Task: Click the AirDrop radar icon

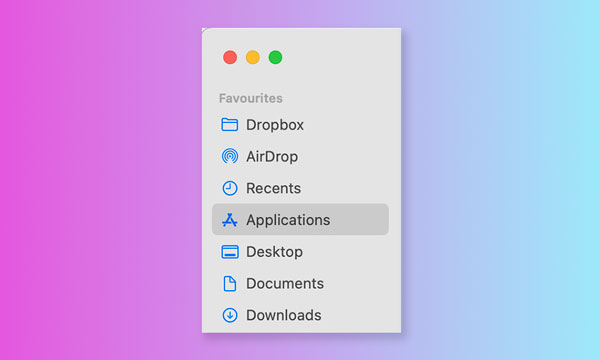Action: click(230, 156)
